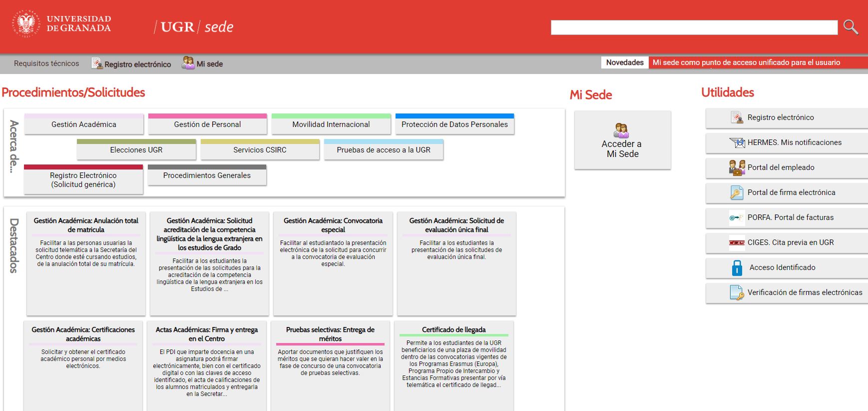This screenshot has width=868, height=411.
Task: Click the CIGES Cita previa icon
Action: click(x=737, y=242)
